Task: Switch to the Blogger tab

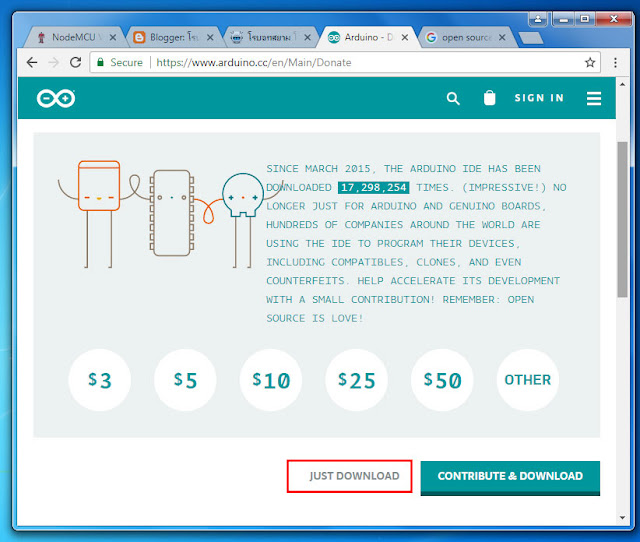Action: point(173,38)
